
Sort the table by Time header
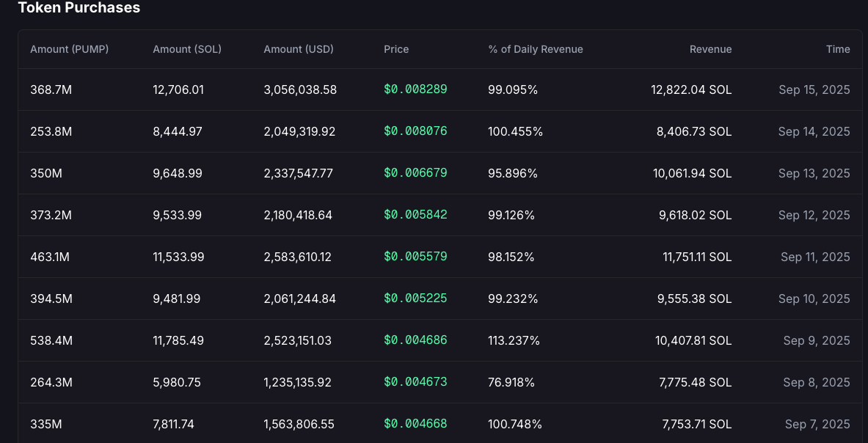[837, 49]
